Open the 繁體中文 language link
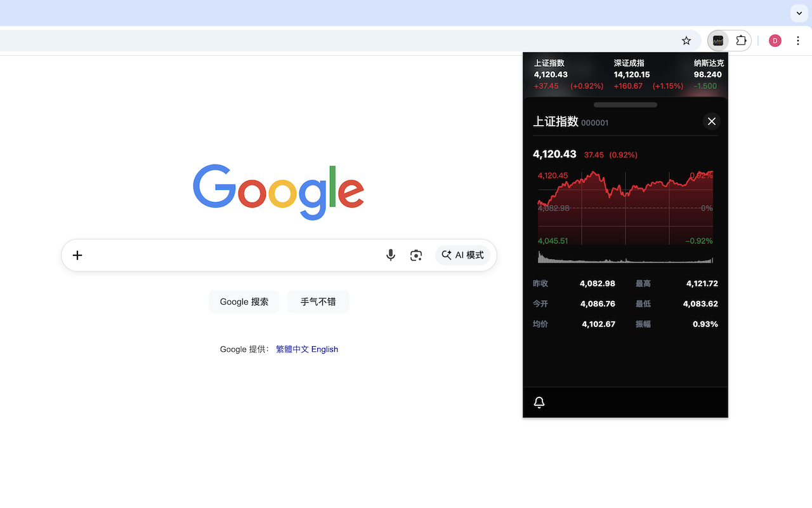 click(292, 349)
